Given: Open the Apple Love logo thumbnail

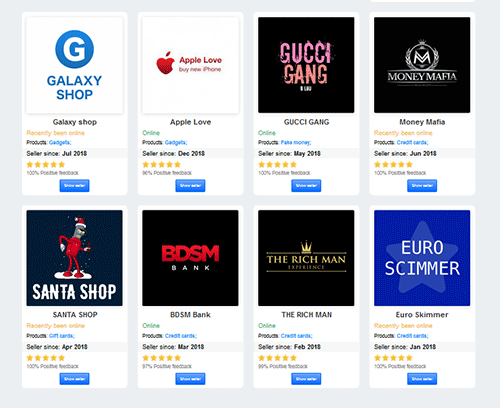Looking at the screenshot, I should point(190,65).
